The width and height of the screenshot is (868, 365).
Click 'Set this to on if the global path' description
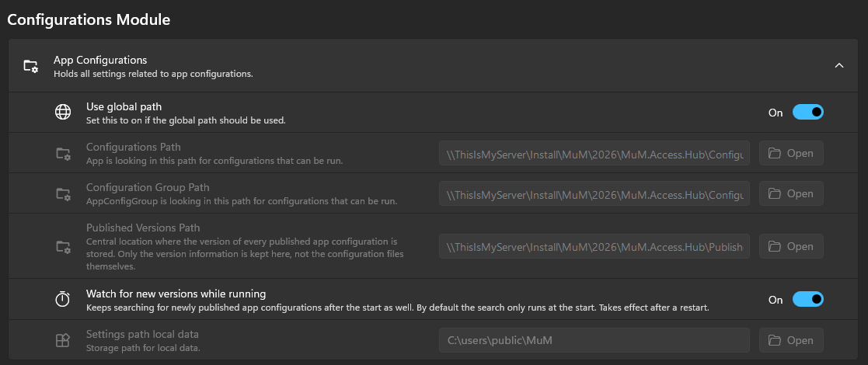pos(186,120)
